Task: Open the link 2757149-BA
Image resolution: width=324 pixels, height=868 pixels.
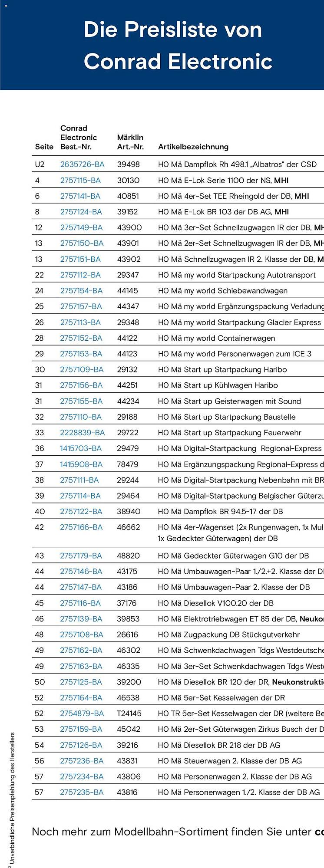Action: click(81, 227)
